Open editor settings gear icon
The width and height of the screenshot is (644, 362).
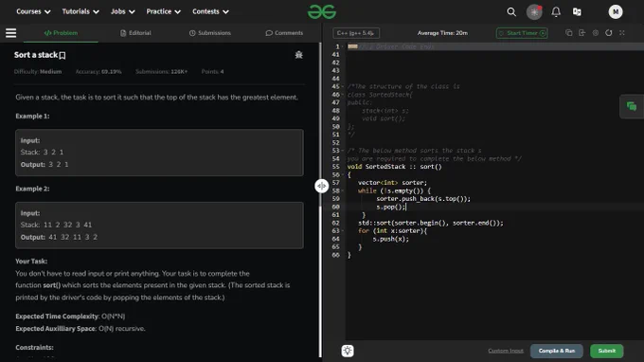pyautogui.click(x=596, y=33)
